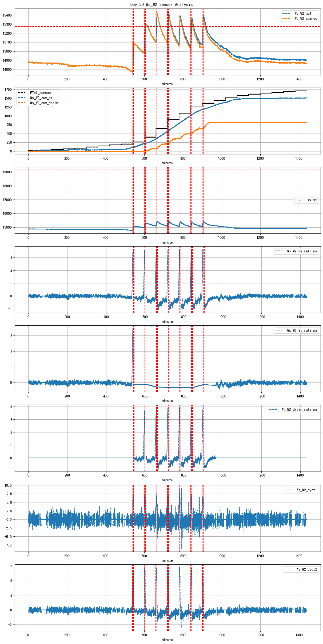The image size is (323, 644).
Task: Select the Ws_W2_ws_rate_ma legend entry
Action: coord(302,251)
